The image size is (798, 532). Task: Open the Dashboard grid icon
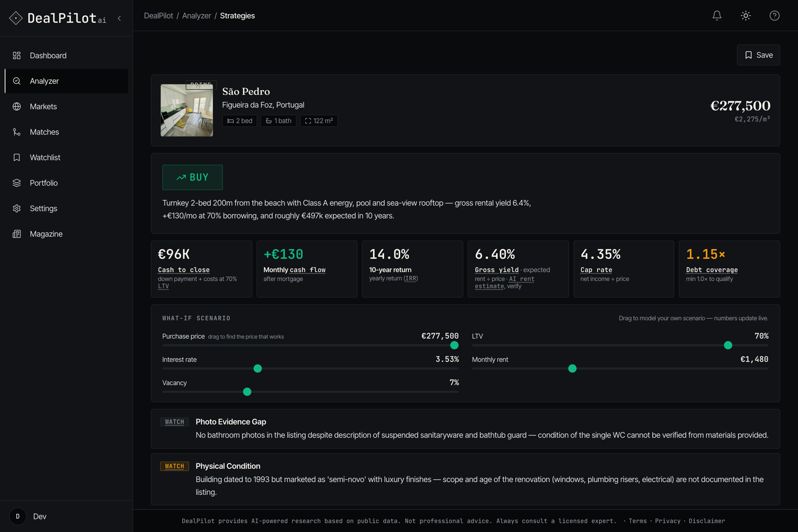[x=17, y=55]
